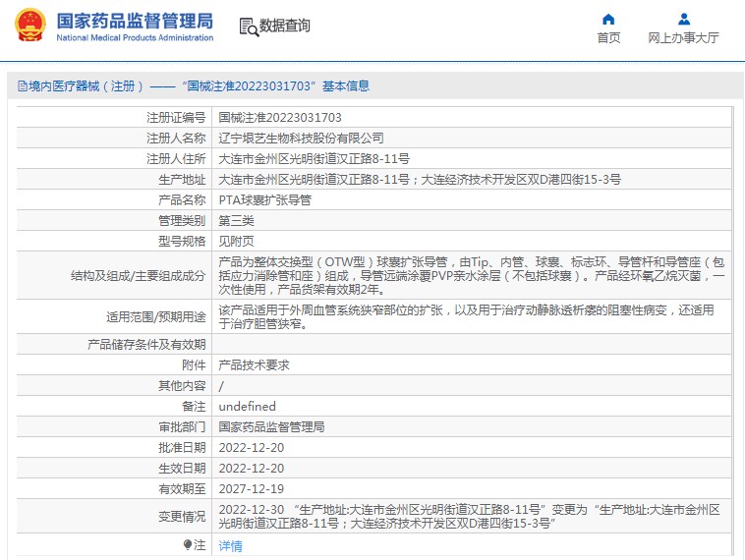Open the 网上办事大厅 text label
The image size is (745, 560).
683,38
